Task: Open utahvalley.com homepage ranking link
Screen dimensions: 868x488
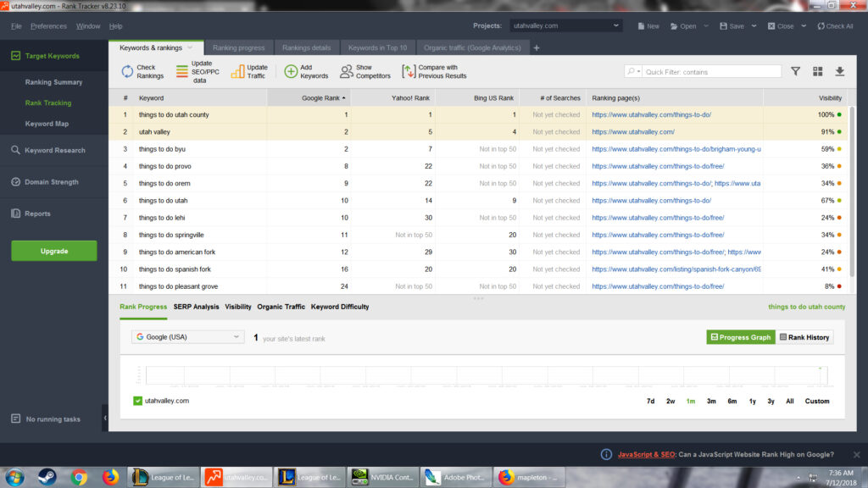Action: tap(632, 131)
